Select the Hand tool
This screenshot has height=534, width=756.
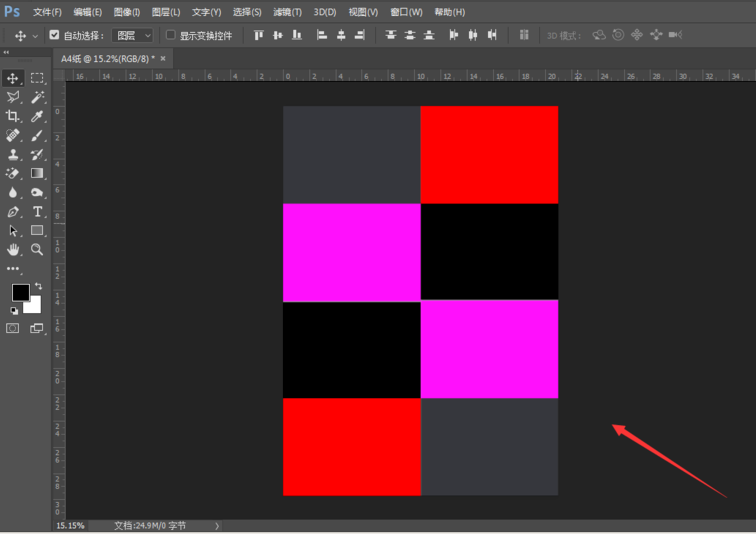(13, 249)
